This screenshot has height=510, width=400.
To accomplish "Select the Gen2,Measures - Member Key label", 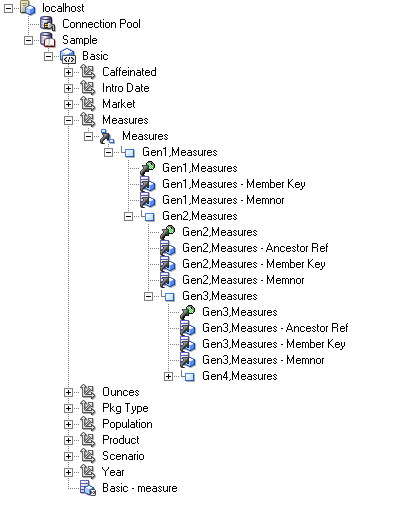I will [254, 264].
